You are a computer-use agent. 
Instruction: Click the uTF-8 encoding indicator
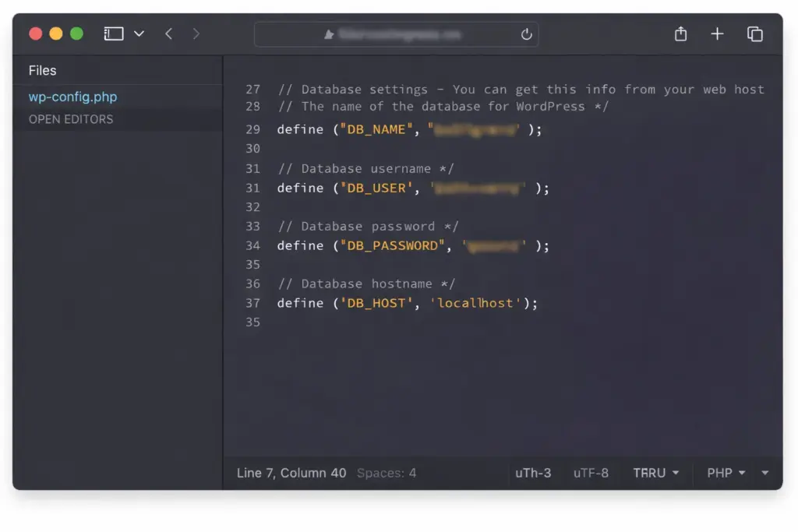pos(591,473)
